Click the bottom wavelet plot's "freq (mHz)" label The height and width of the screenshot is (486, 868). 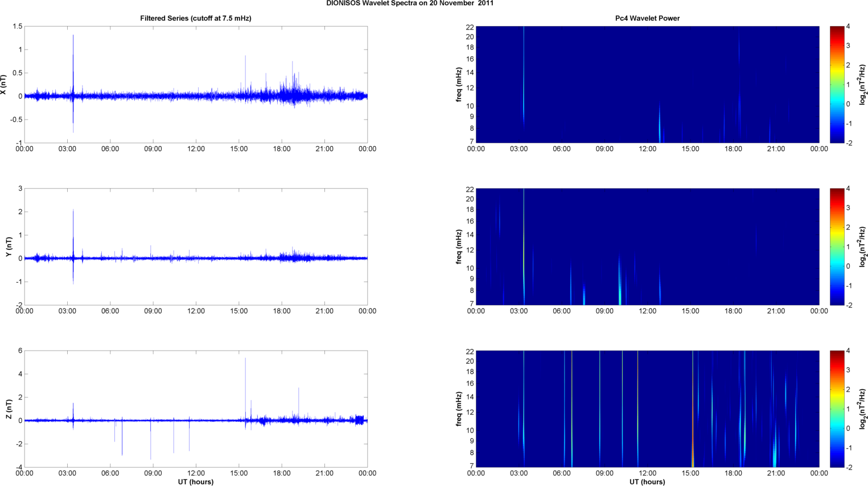(x=459, y=409)
